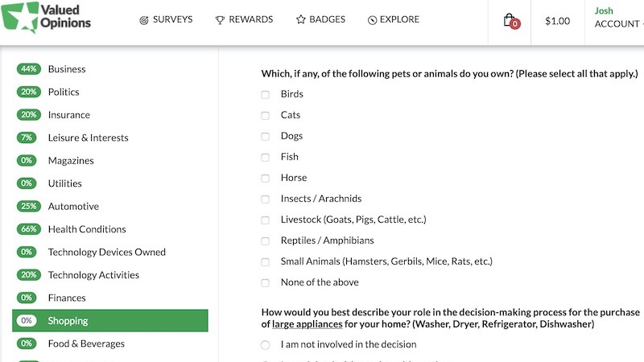Select the Shopping category tab

pos(109,321)
